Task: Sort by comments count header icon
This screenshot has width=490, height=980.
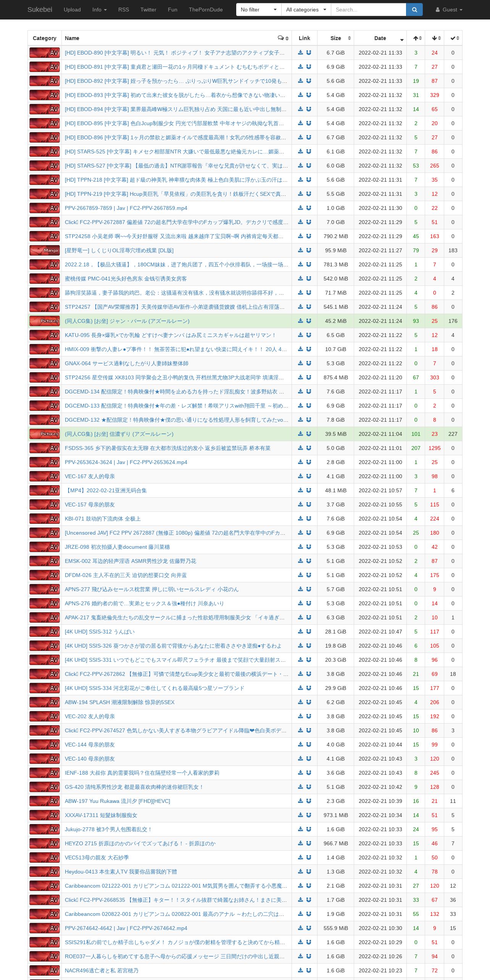Action: pyautogui.click(x=283, y=38)
